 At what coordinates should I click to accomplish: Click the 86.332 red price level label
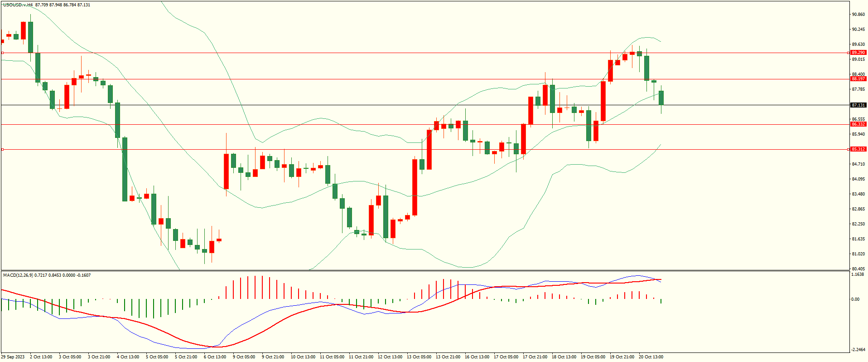858,124
